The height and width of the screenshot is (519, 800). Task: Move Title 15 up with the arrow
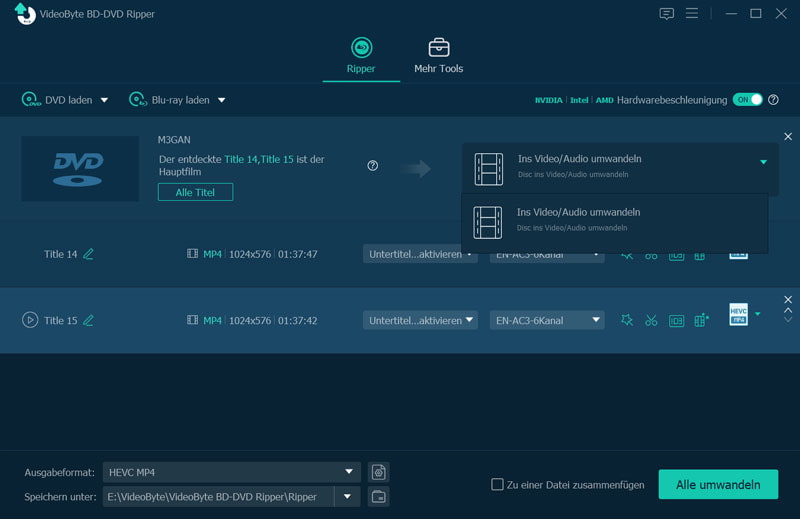point(788,310)
